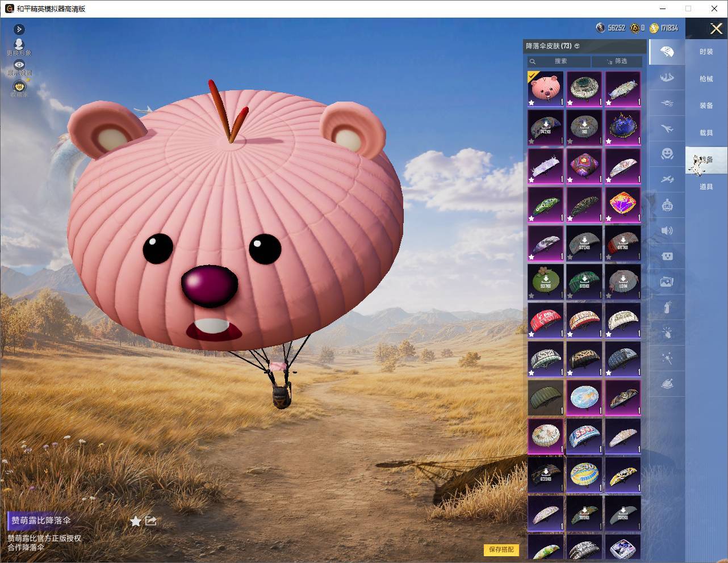The height and width of the screenshot is (563, 728).
Task: Select the blue SS3 parachute skin
Action: (x=584, y=436)
